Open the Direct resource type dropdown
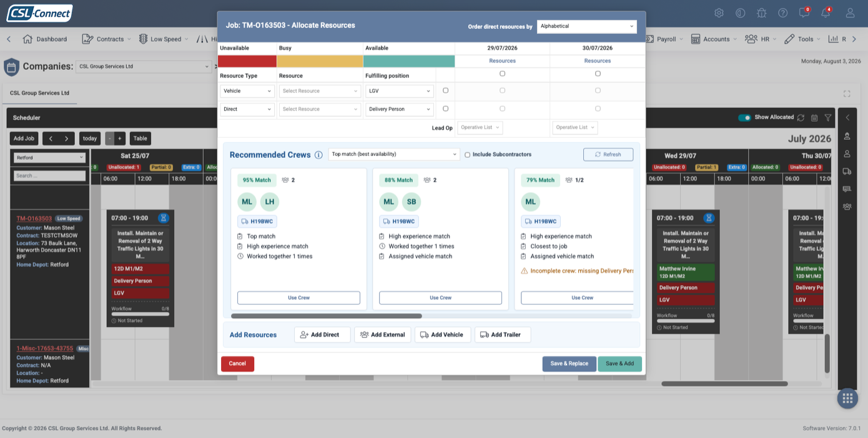 (x=247, y=109)
